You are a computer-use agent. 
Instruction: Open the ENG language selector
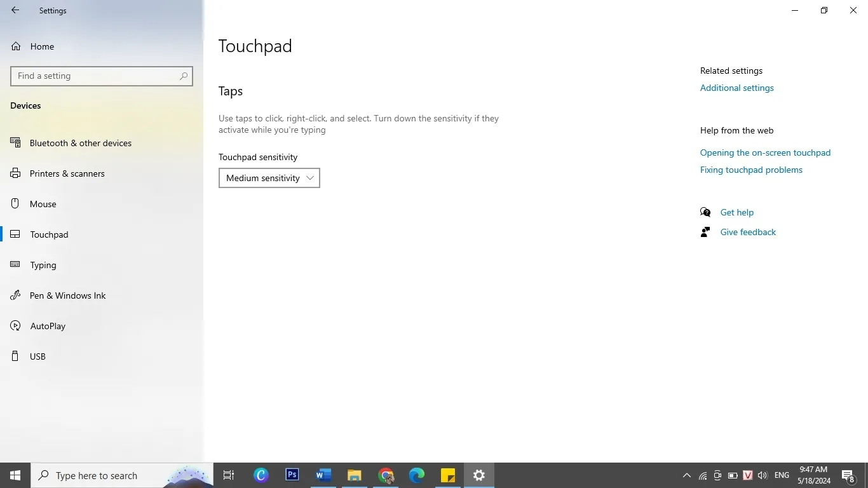[x=781, y=475]
